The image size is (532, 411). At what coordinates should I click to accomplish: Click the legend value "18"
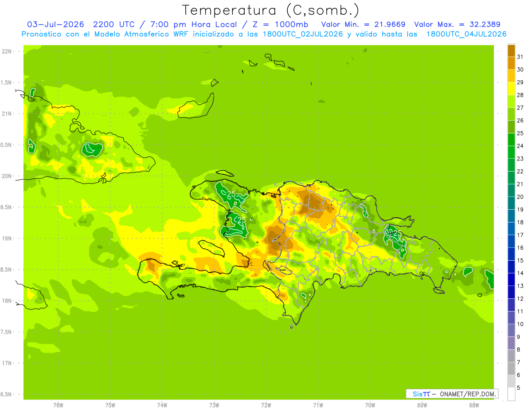pyautogui.click(x=520, y=222)
